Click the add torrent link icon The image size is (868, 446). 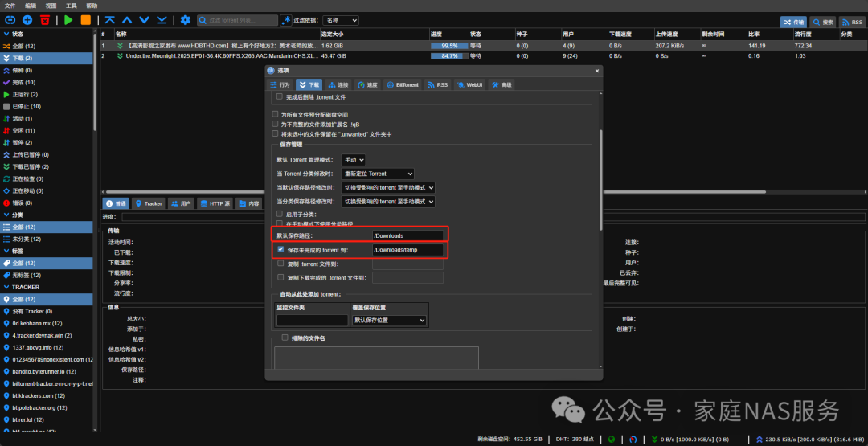(x=10, y=20)
